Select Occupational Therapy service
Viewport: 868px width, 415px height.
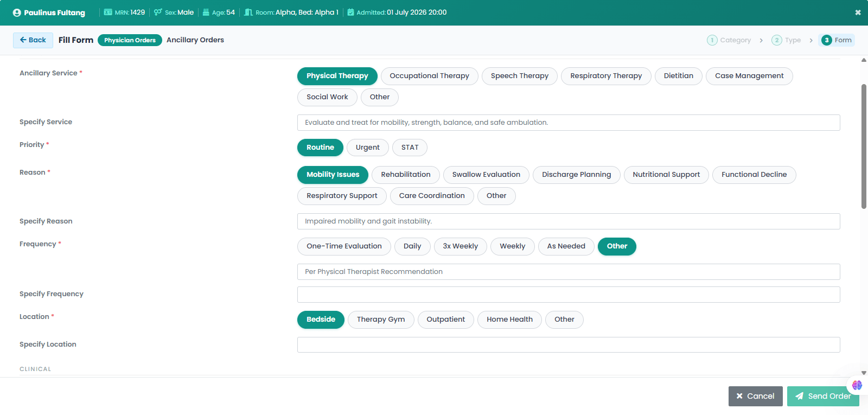coord(429,76)
